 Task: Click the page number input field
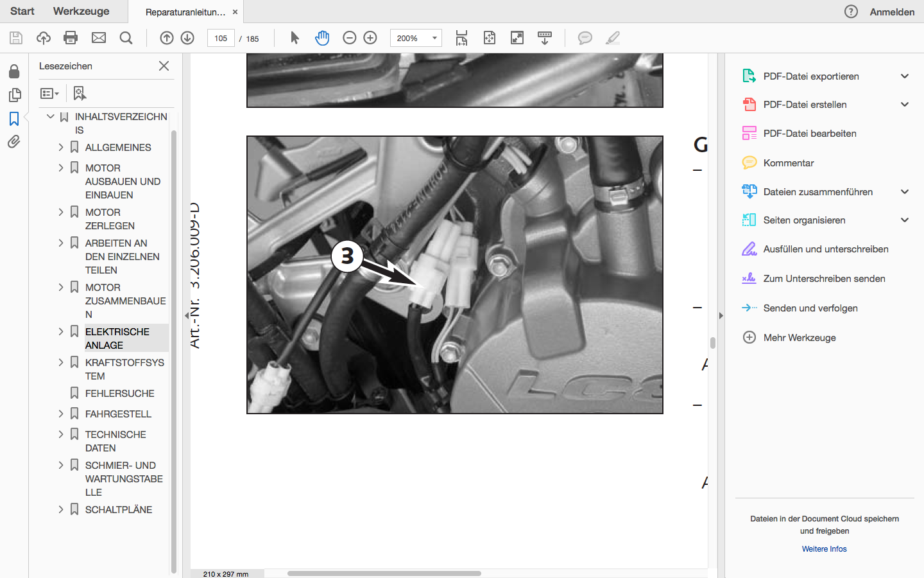[221, 38]
